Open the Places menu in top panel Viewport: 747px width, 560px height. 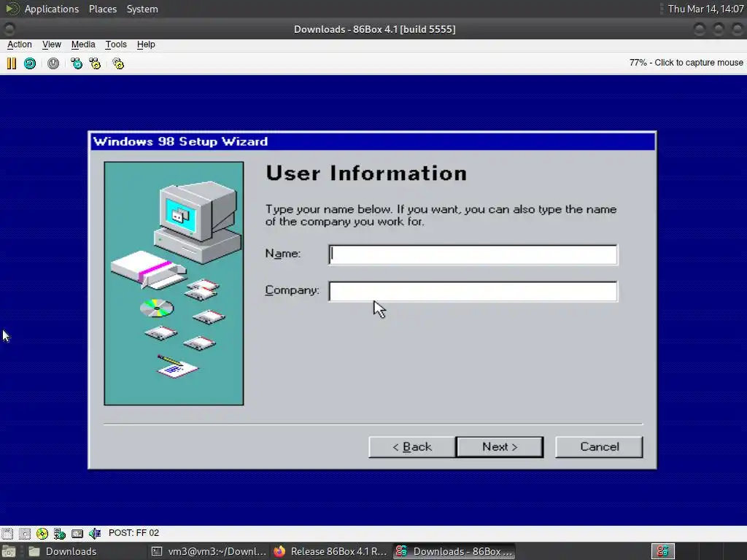pos(102,9)
